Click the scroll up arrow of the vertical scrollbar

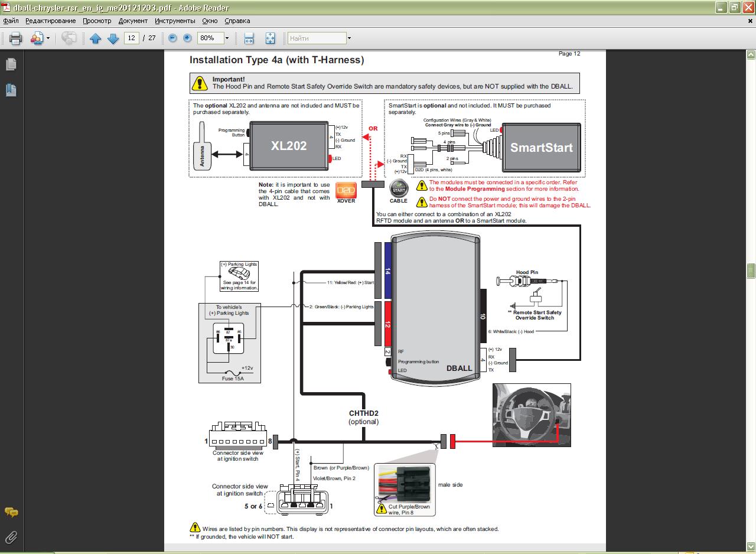[751, 55]
